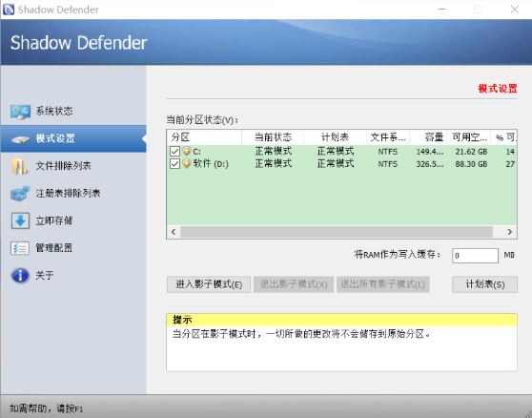
Task: Click NTFS cell in 软件 (D:) row
Action: pos(388,164)
